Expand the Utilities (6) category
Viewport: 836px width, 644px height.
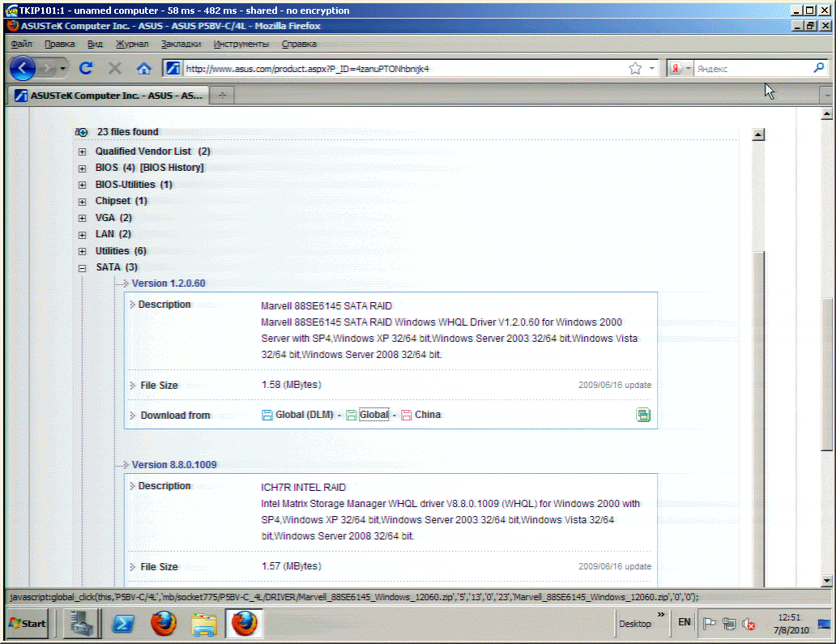82,251
